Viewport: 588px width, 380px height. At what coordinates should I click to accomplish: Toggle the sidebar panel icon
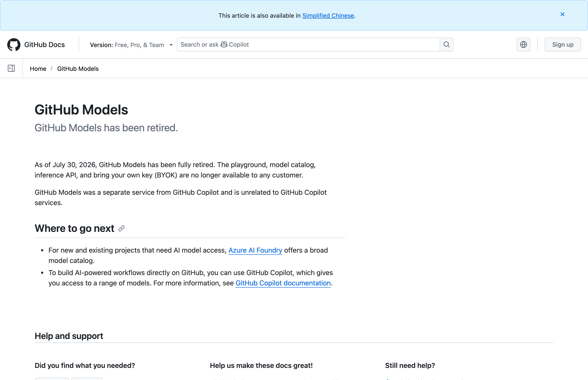(11, 68)
